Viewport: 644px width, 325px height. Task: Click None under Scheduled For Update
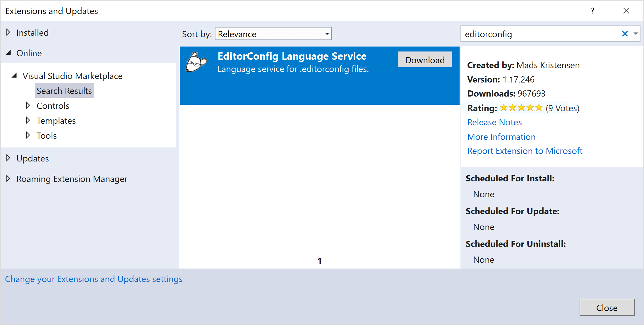pos(484,227)
